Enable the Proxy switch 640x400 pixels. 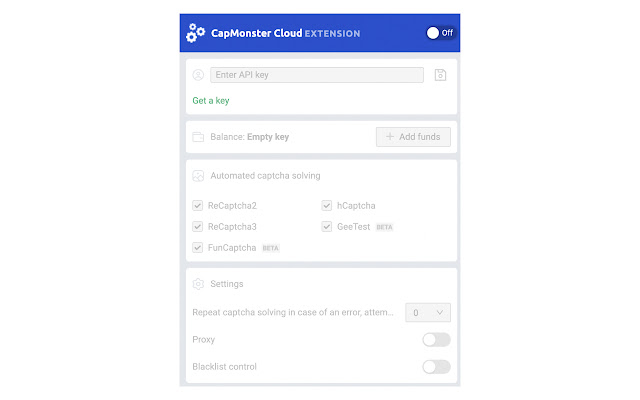[436, 340]
